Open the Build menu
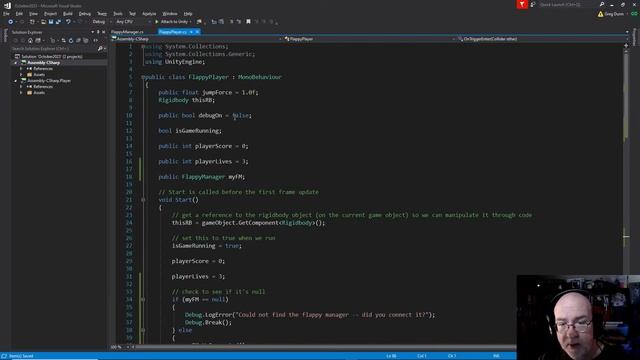 pyautogui.click(x=68, y=14)
